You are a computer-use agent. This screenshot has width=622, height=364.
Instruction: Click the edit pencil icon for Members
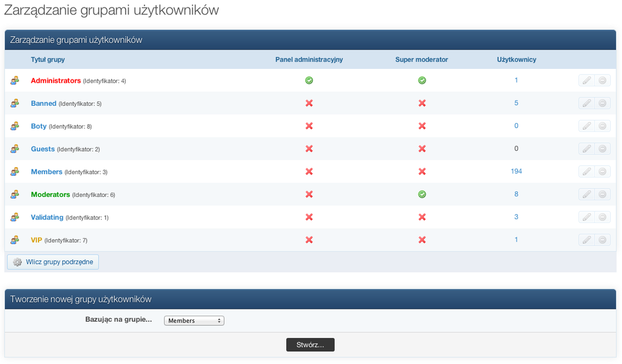[586, 172]
